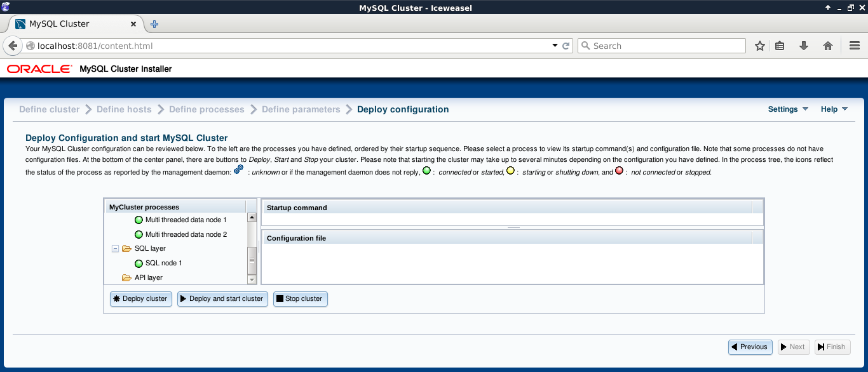Click green status icon of data node 2
Screen dimensions: 868x372
coord(139,235)
